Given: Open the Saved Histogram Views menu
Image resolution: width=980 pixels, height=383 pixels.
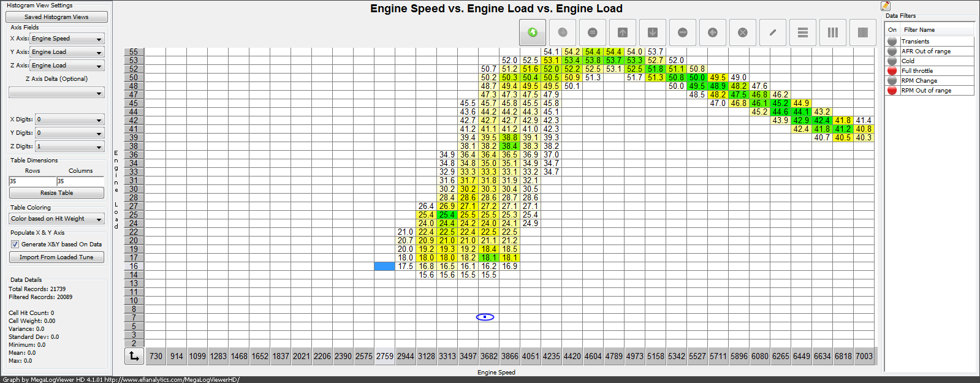Looking at the screenshot, I should [x=56, y=17].
